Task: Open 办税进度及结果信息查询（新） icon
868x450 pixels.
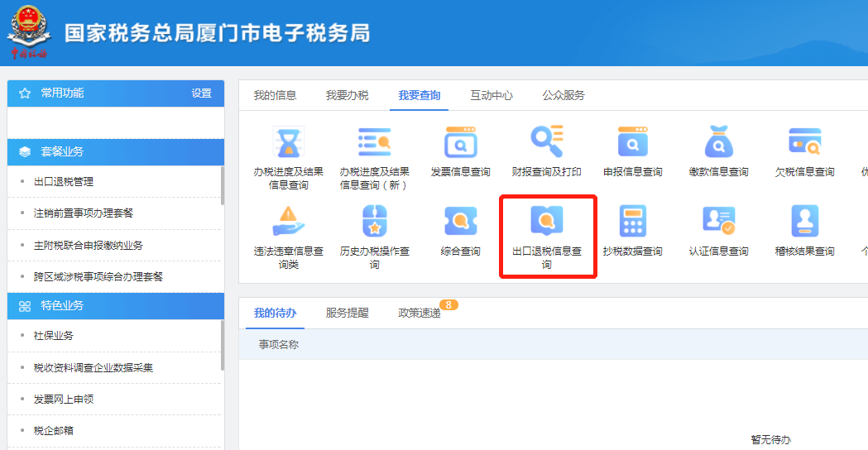Action: click(374, 142)
